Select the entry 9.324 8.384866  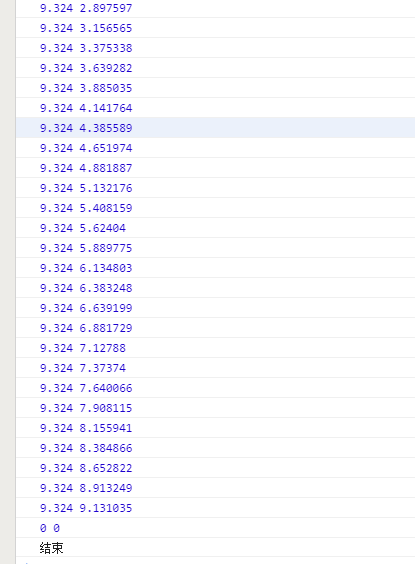[215, 448]
